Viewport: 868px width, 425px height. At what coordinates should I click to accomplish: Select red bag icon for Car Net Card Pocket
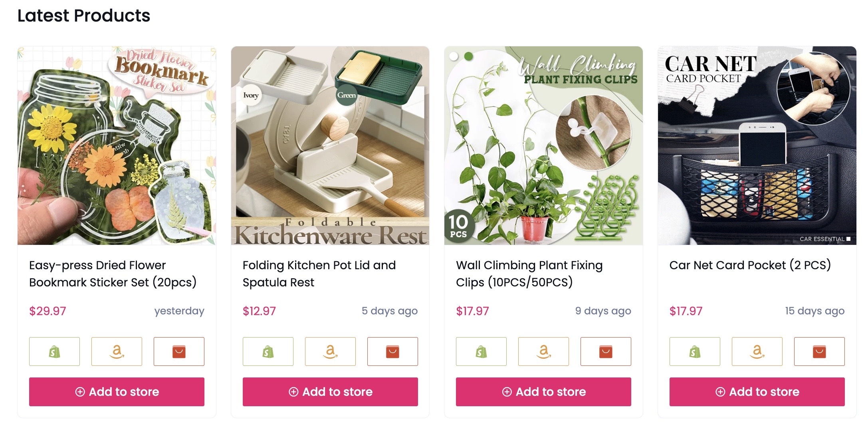819,352
